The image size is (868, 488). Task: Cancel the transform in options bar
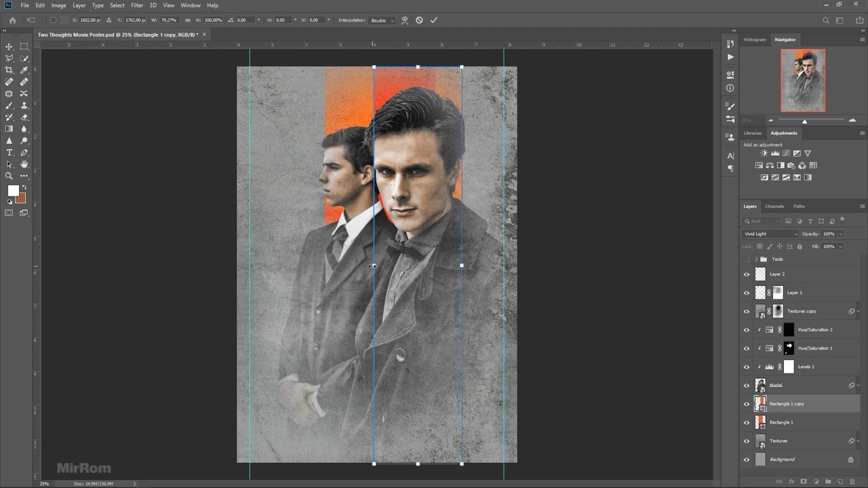(419, 20)
